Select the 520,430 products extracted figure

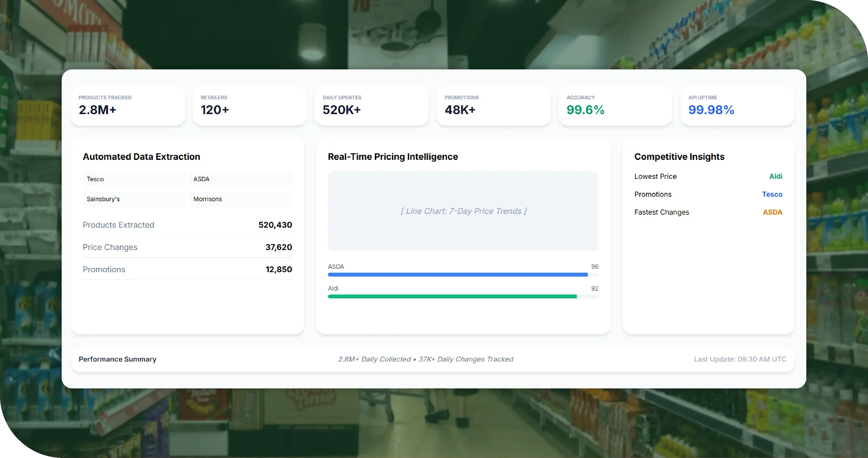coord(275,225)
